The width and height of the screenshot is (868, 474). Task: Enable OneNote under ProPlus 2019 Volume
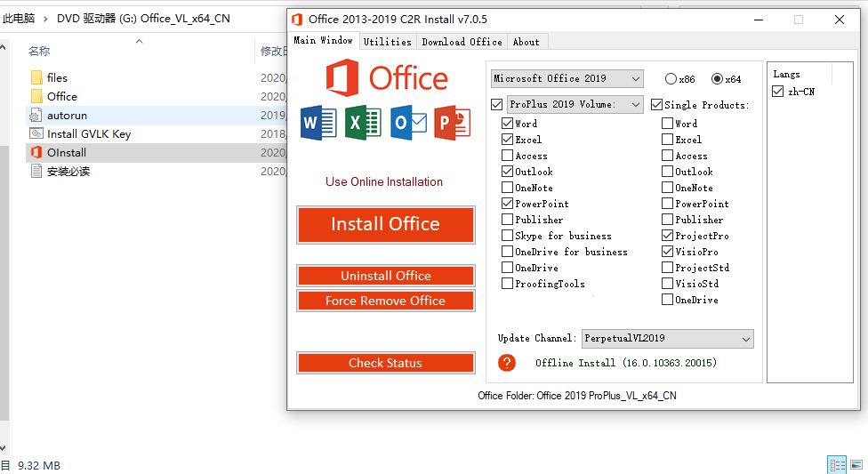507,188
